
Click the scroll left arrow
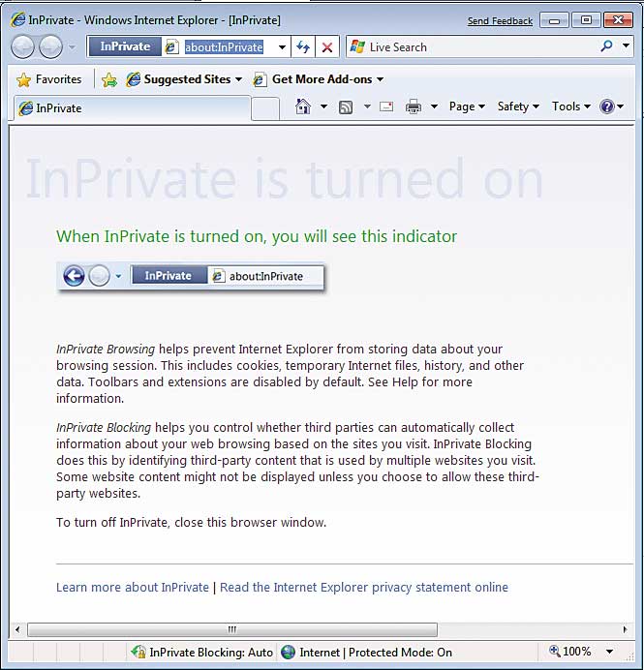[x=17, y=629]
